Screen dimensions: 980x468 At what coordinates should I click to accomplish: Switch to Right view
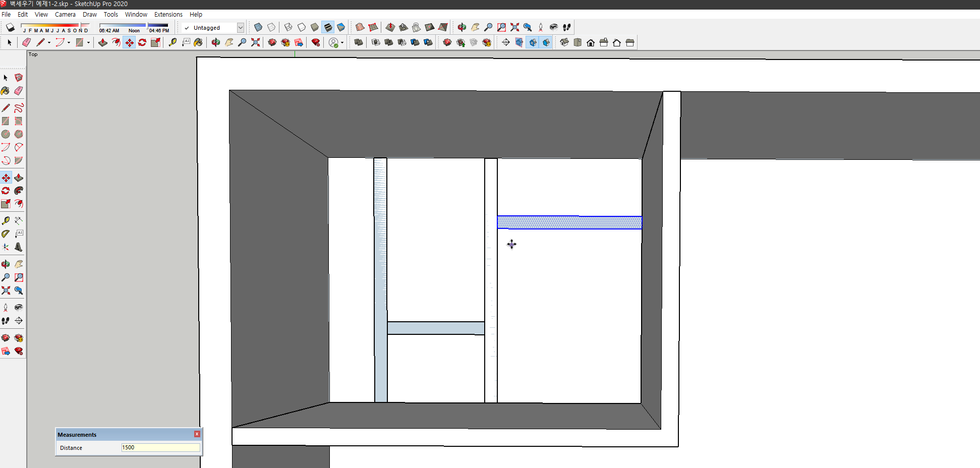(x=604, y=42)
